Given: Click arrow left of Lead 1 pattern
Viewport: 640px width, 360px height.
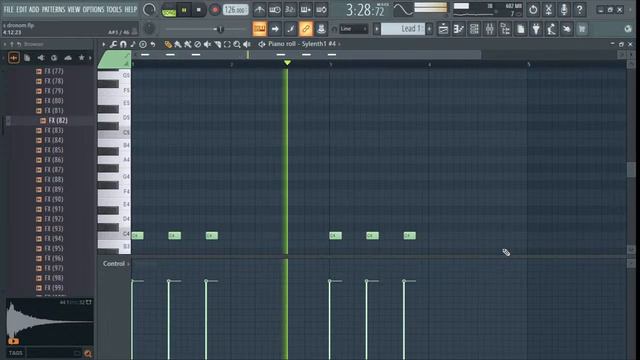Looking at the screenshot, I should tap(377, 29).
